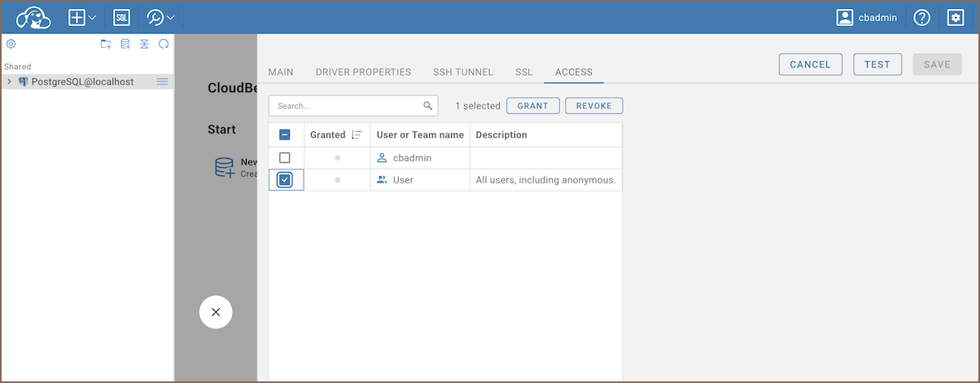Screen dimensions: 980x383
Task: Refresh the navigator tree
Action: tap(164, 44)
